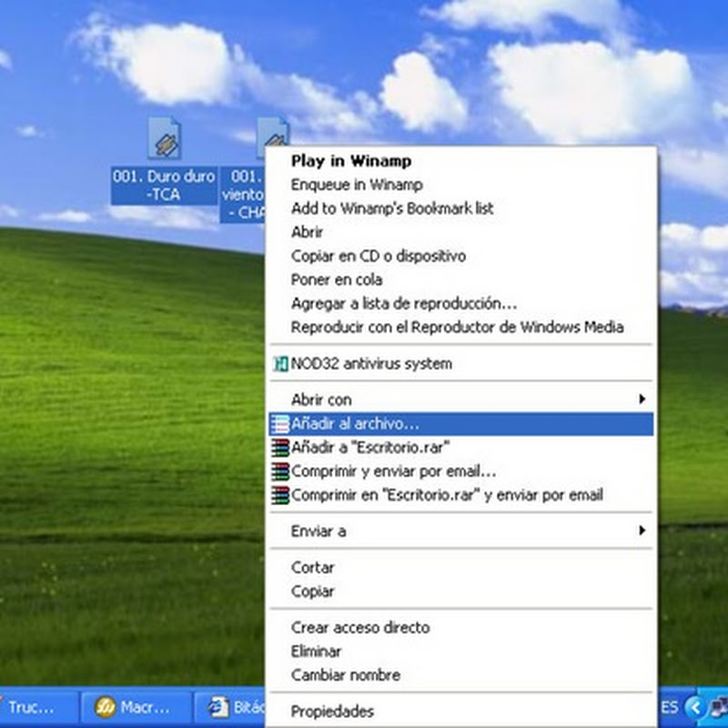The height and width of the screenshot is (728, 728).
Task: Select 'Poner en cola'
Action: tap(461, 279)
